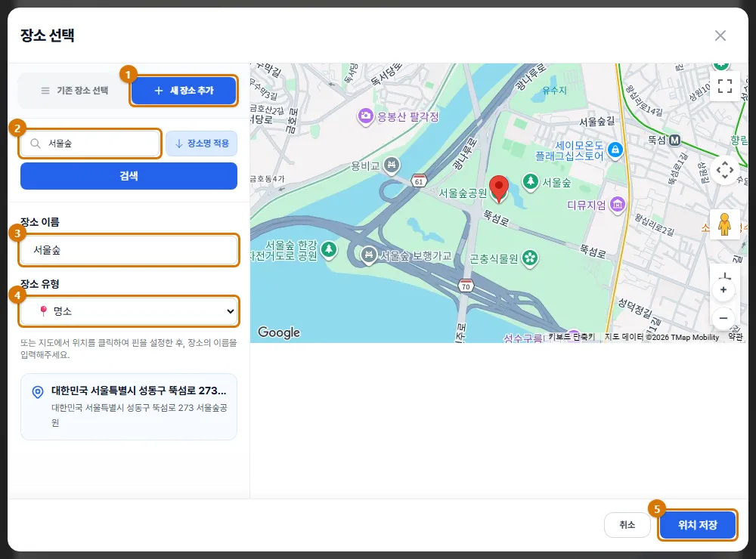Open the 장소 유형 dropdown showing 명소
This screenshot has height=559, width=756.
click(129, 311)
